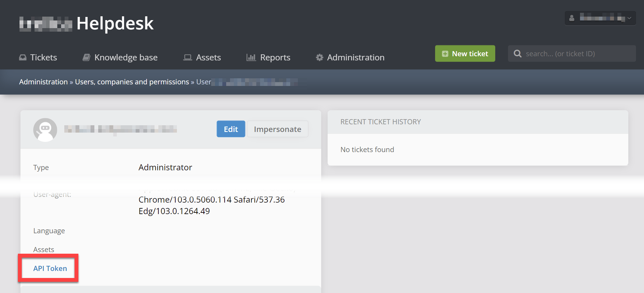Click the Administration gear icon
644x293 pixels.
tap(319, 58)
